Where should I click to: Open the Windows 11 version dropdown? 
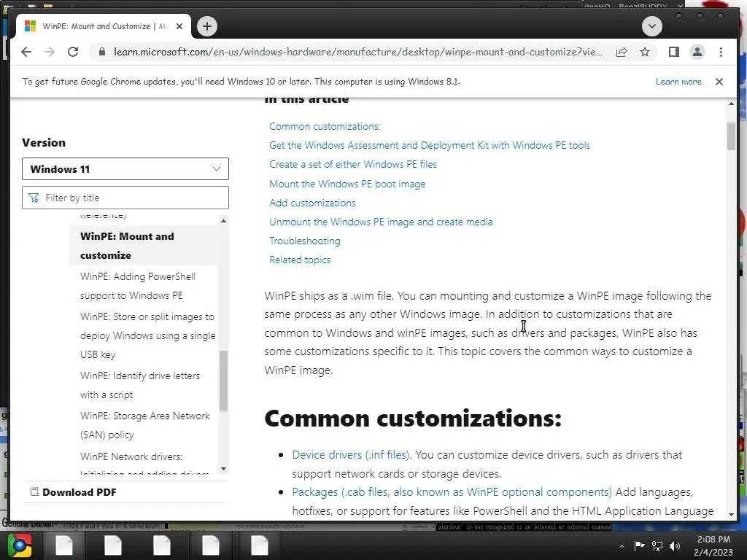[x=125, y=169]
